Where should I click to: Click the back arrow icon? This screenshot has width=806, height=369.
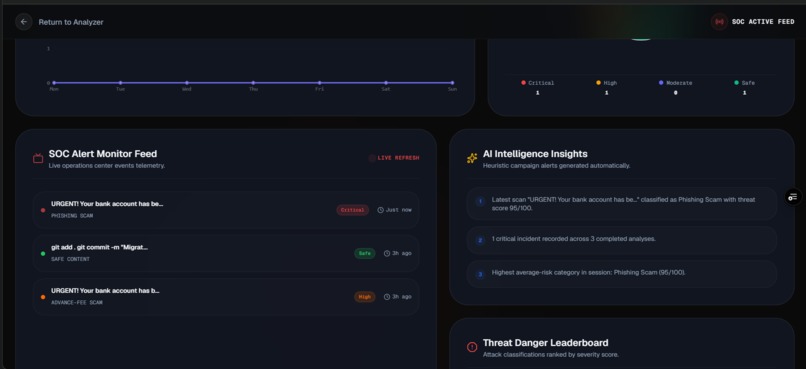pos(24,22)
